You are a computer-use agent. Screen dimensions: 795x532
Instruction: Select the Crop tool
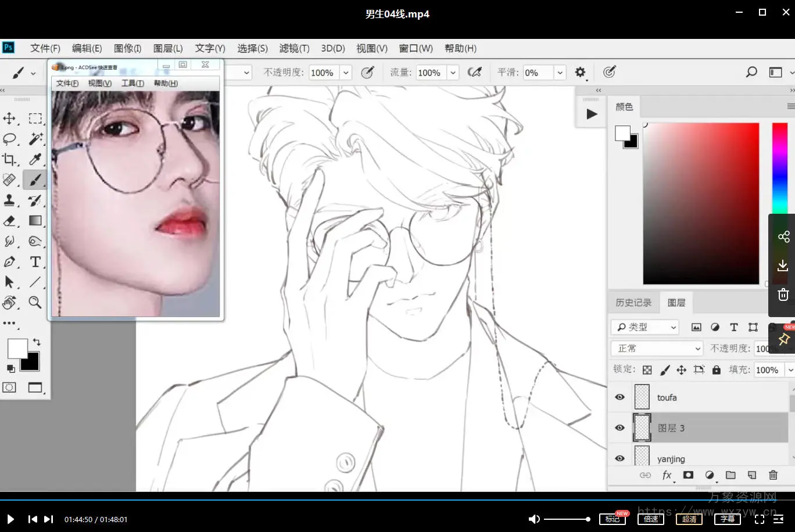pyautogui.click(x=9, y=159)
